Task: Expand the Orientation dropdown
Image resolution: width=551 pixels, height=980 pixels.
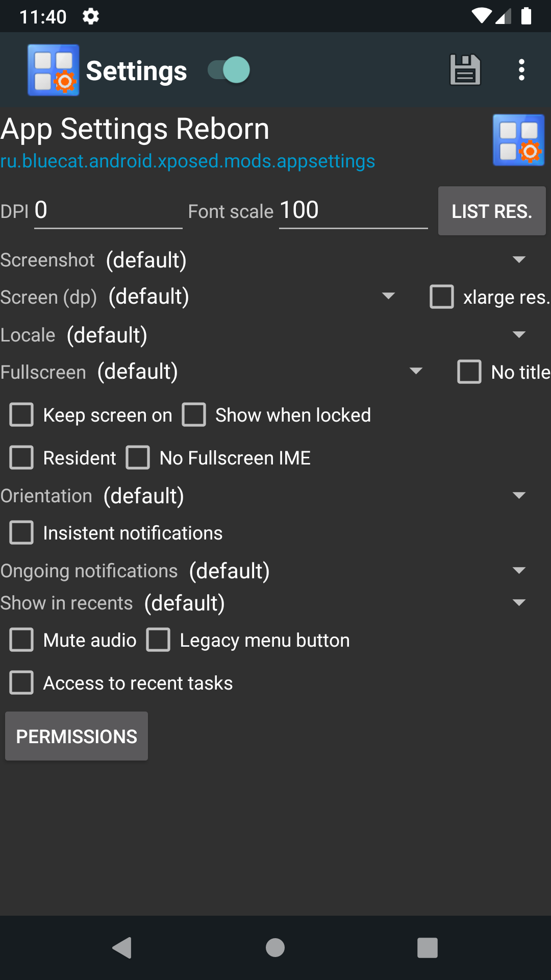Action: click(x=519, y=495)
